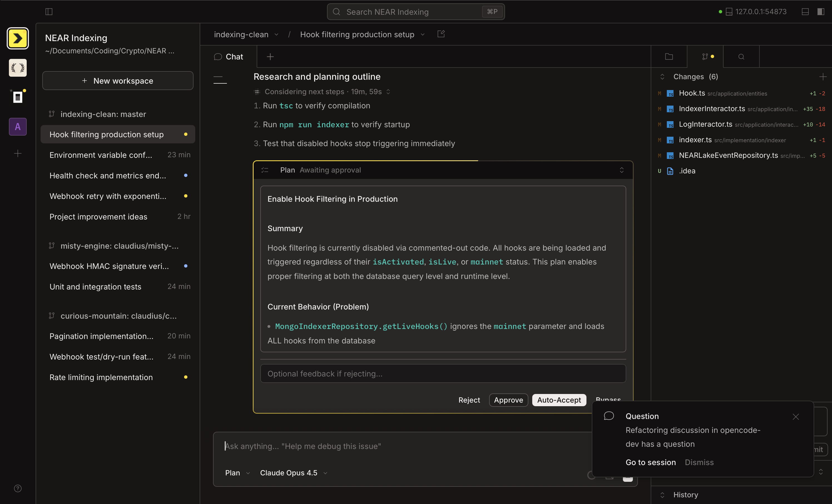Open the NEAR Indexing project icon

18,38
